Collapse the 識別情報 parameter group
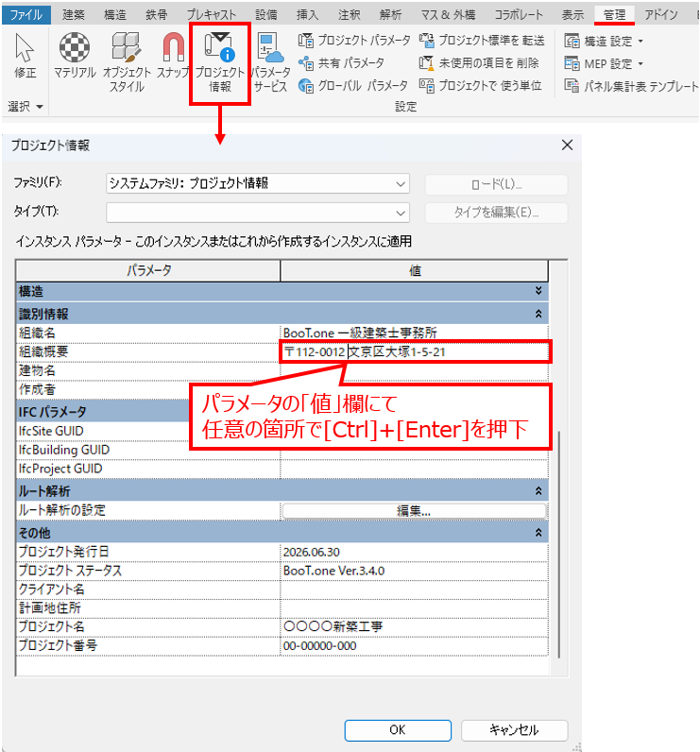700x752 pixels. coord(538,315)
